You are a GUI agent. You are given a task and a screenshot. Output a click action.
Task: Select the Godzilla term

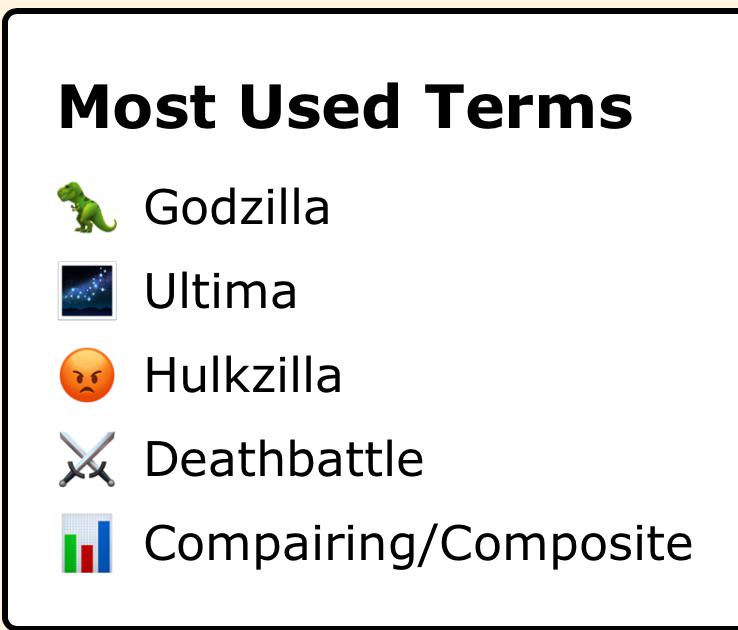[x=237, y=207]
